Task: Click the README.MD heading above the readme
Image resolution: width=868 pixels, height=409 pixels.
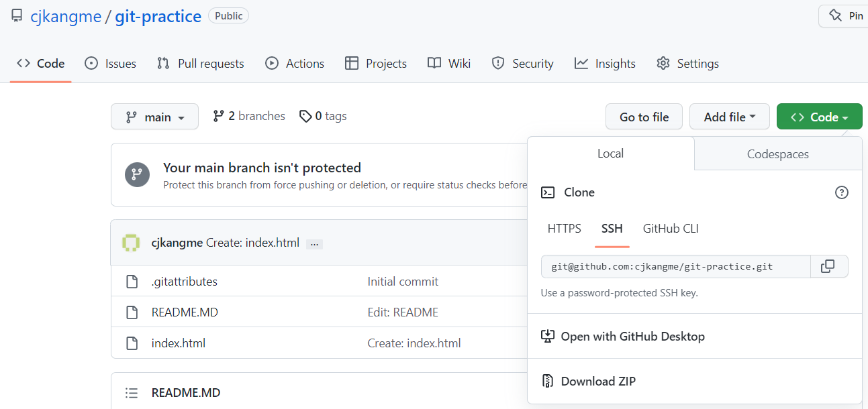Action: coord(186,393)
